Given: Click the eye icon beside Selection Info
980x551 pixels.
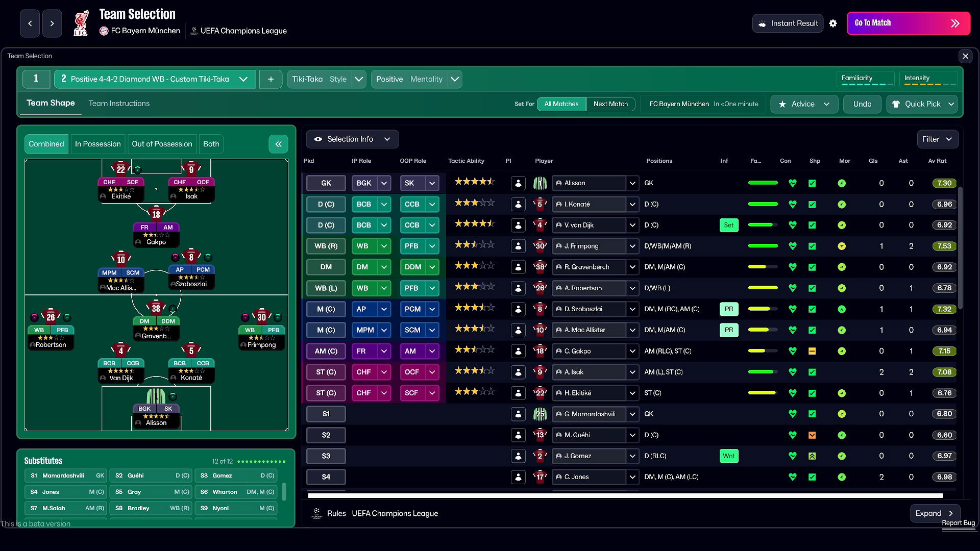Looking at the screenshot, I should click(x=318, y=139).
